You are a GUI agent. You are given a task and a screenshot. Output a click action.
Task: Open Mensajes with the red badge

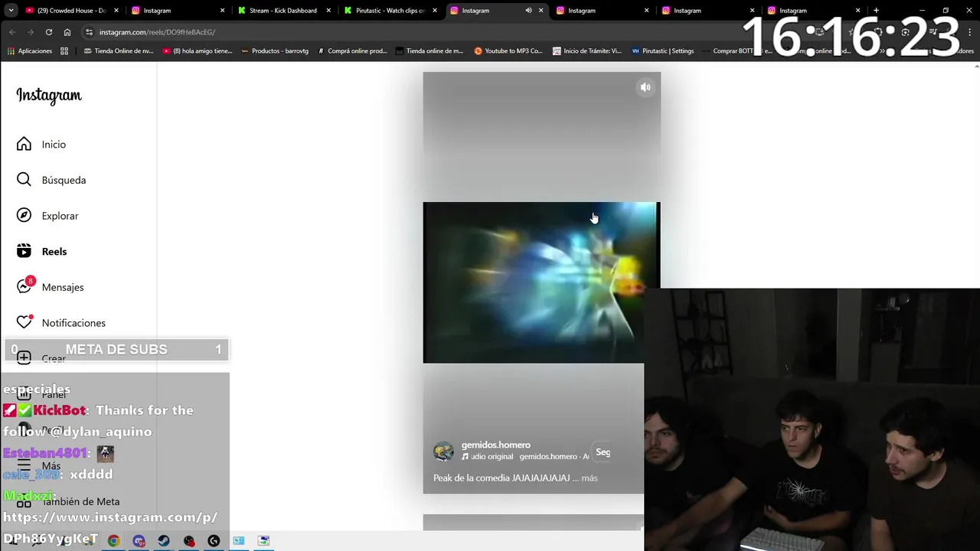[x=51, y=287]
